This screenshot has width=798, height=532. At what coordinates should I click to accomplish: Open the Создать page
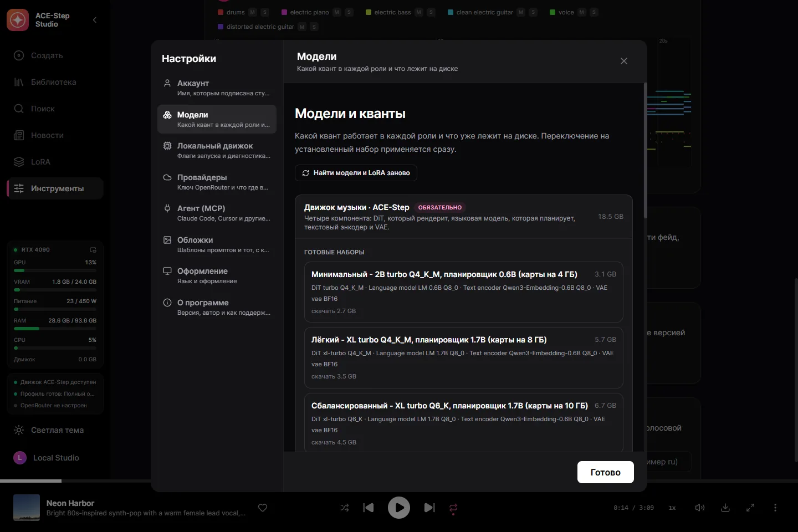point(55,55)
